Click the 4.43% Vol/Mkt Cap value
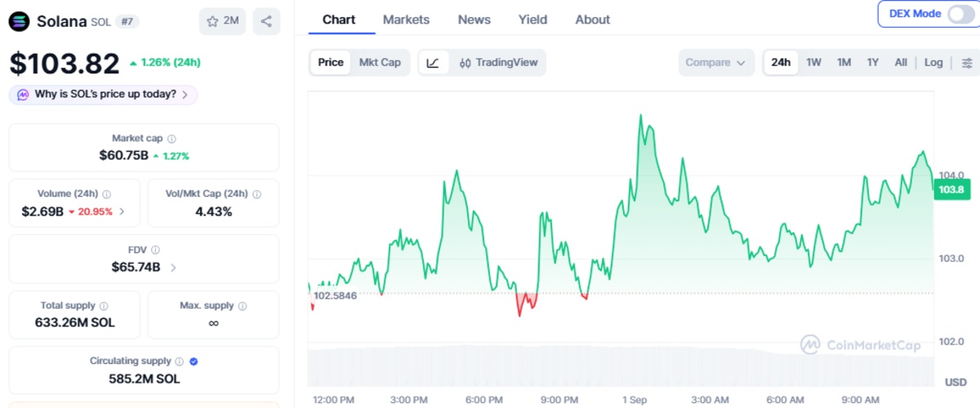980x408 pixels. pyautogui.click(x=213, y=211)
